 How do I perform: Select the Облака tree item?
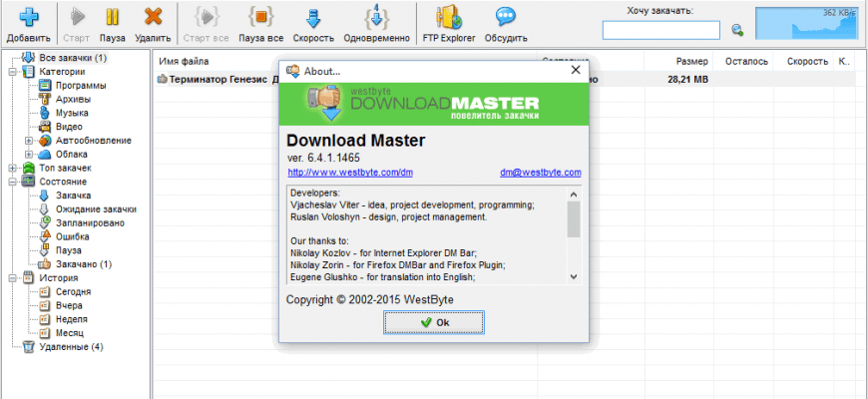tap(72, 154)
